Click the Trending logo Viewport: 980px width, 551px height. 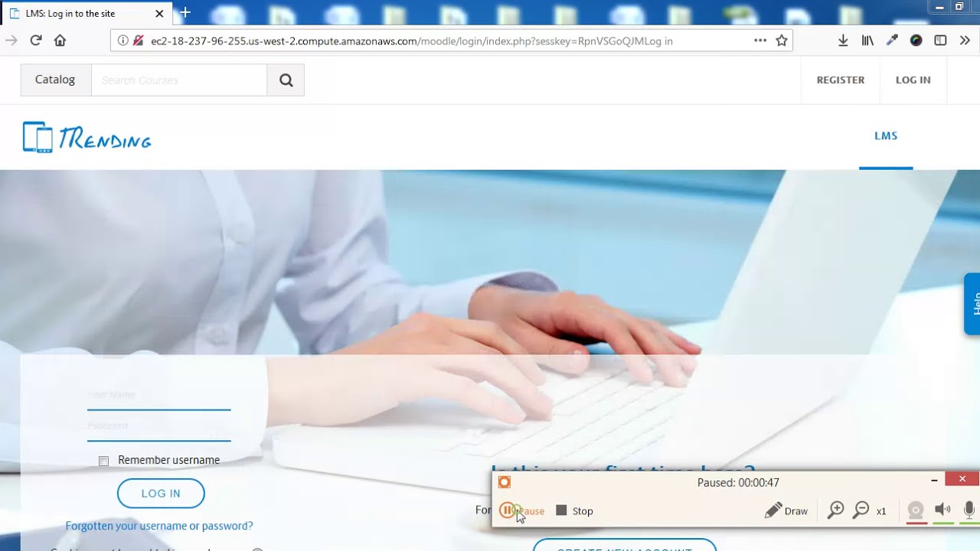tap(87, 138)
